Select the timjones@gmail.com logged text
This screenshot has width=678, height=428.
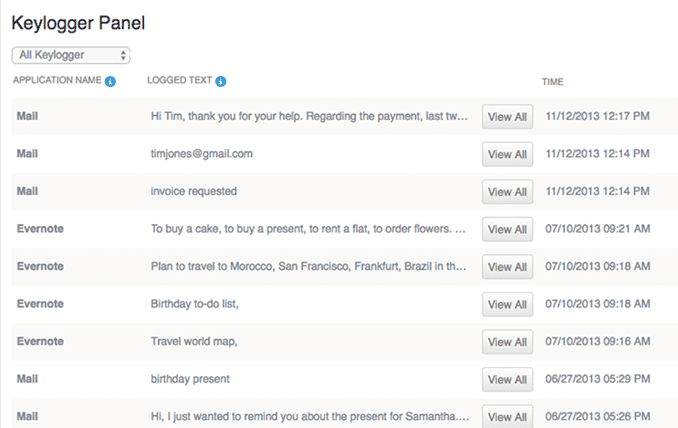pos(201,154)
